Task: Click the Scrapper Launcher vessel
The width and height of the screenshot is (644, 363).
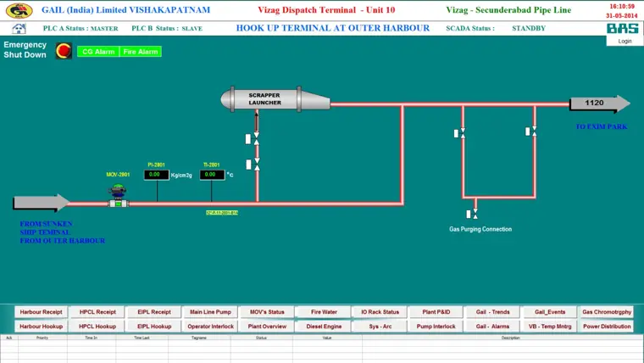Action: point(275,99)
